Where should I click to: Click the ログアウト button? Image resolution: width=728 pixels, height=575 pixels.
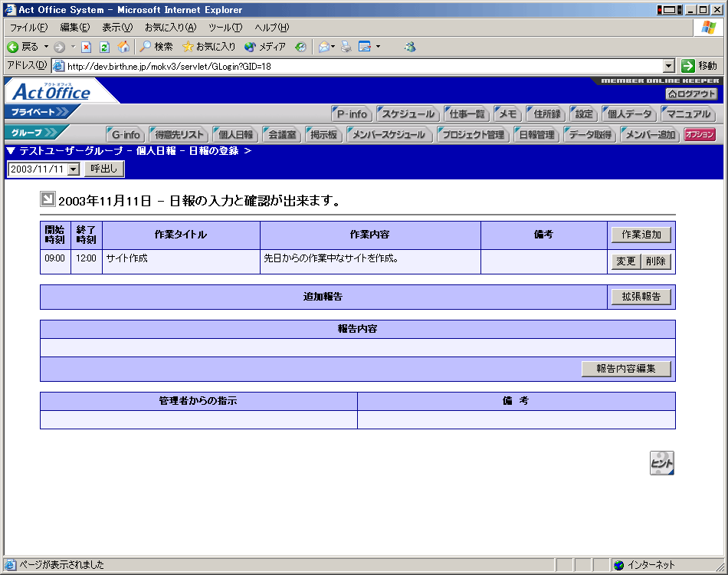[x=692, y=94]
